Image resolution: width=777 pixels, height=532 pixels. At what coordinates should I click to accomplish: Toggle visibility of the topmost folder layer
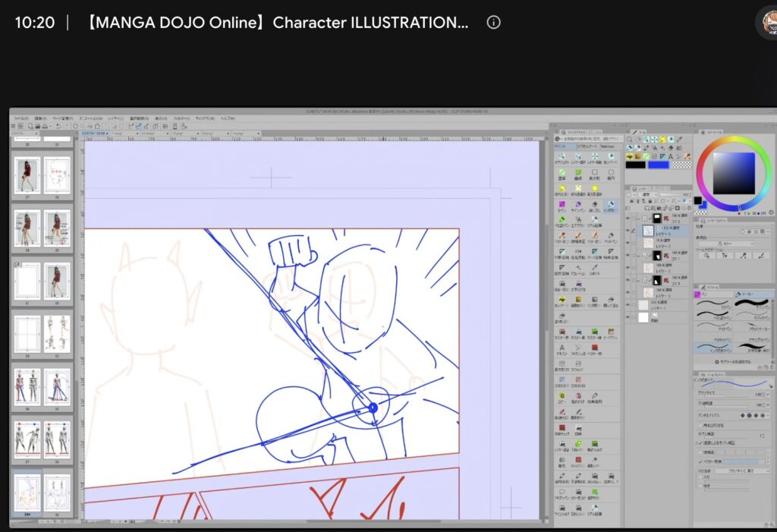tap(628, 218)
